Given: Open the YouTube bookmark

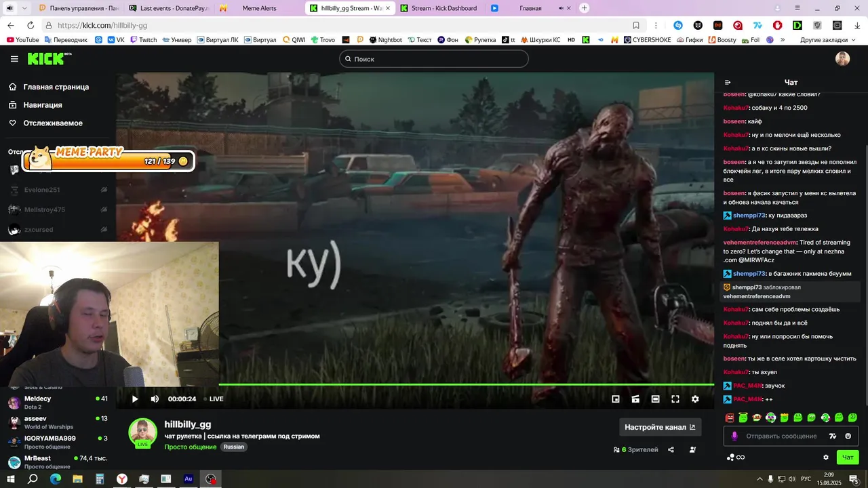Looking at the screenshot, I should (22, 40).
